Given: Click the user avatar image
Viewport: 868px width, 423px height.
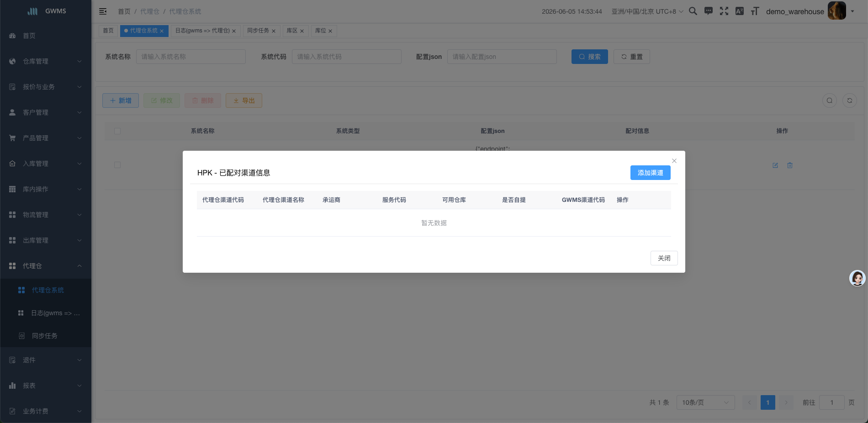Looking at the screenshot, I should tap(837, 11).
